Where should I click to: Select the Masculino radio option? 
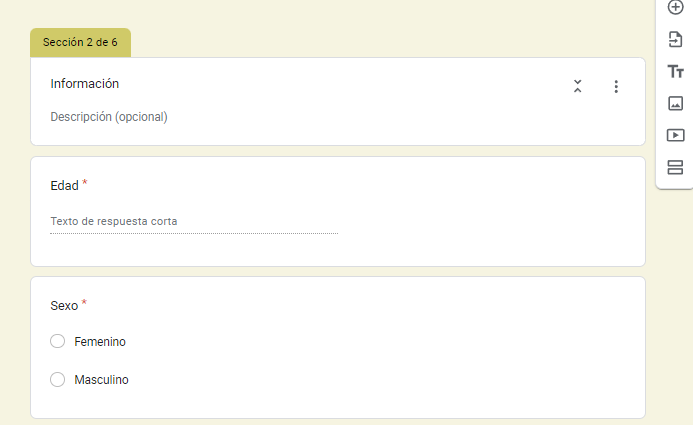[x=57, y=380]
